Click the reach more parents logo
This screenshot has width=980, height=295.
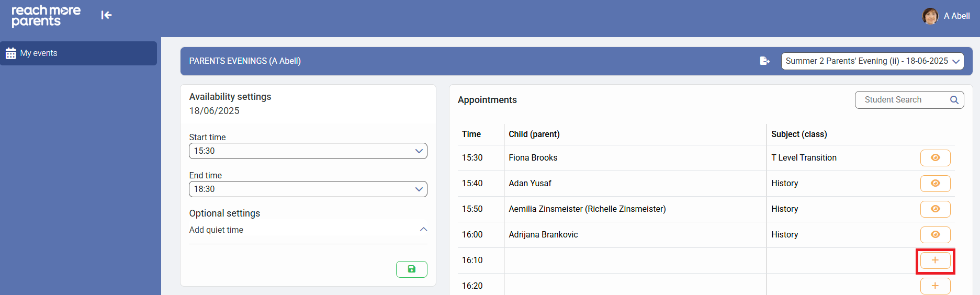(x=46, y=16)
